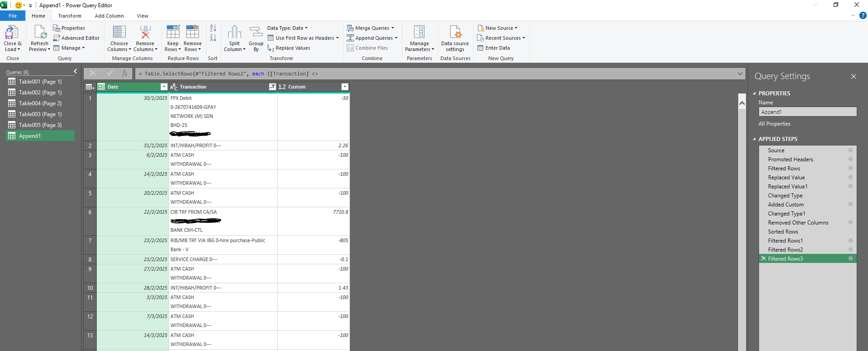Click the query Name input field

[807, 112]
